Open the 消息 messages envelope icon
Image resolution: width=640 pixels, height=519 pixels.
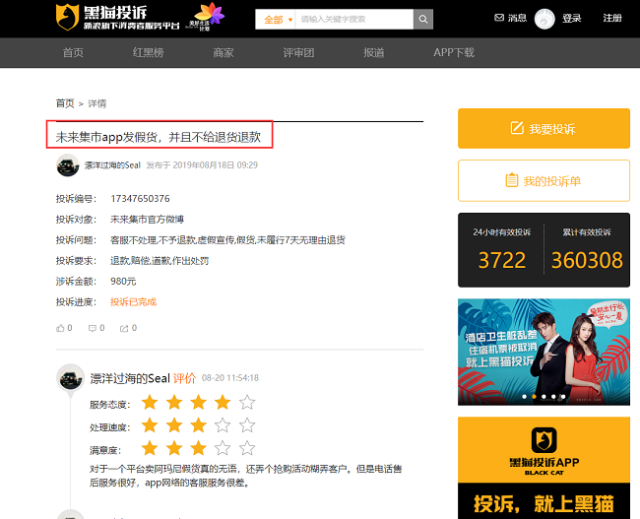click(500, 18)
